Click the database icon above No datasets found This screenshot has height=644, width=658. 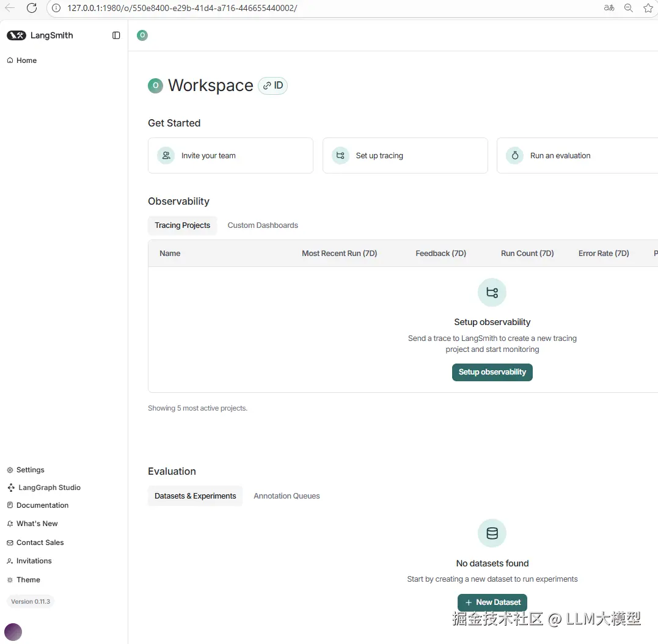pos(492,533)
